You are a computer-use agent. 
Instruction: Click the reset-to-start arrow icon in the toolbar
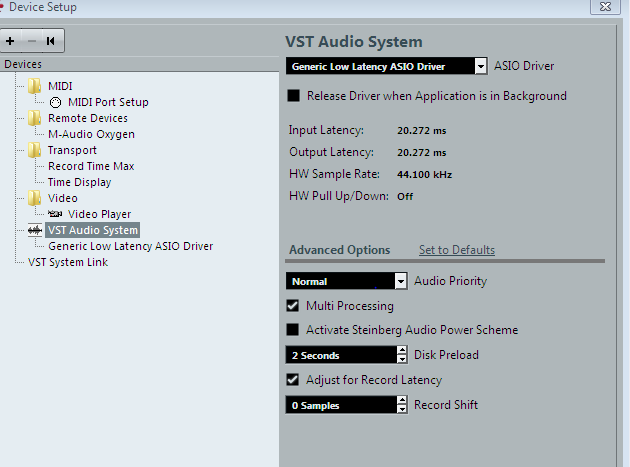(51, 41)
